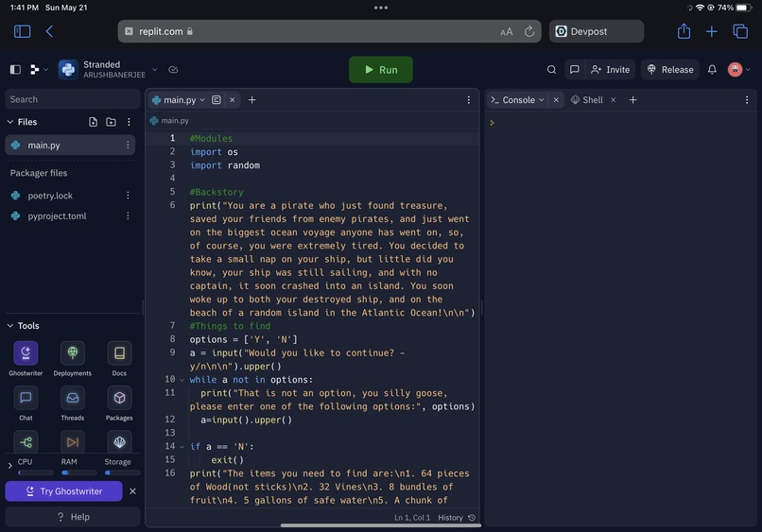Click the cloud saved status icon
Viewport: 762px width, 532px height.
pyautogui.click(x=173, y=70)
